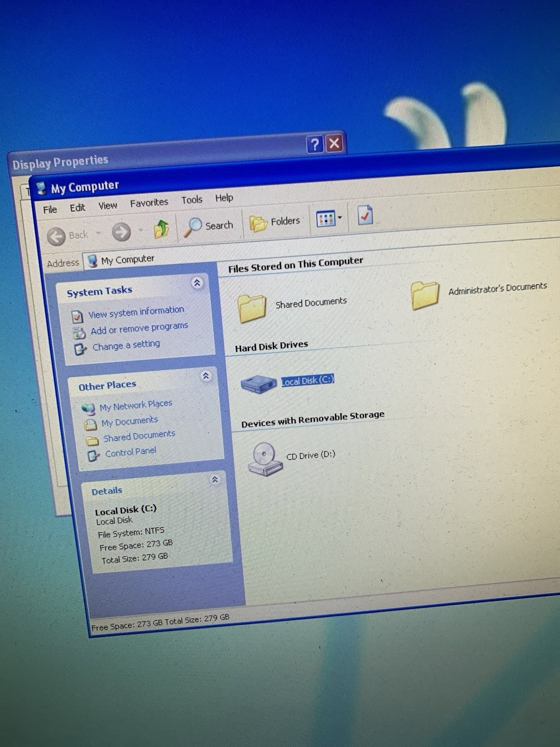The image size is (560, 747).
Task: Select the CD Drive (D:) icon
Action: pos(265,459)
